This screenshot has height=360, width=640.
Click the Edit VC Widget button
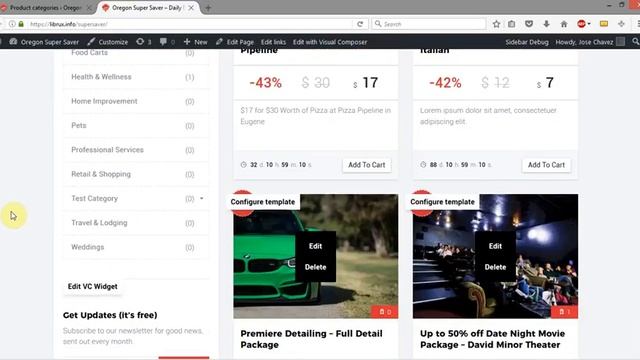tap(93, 287)
